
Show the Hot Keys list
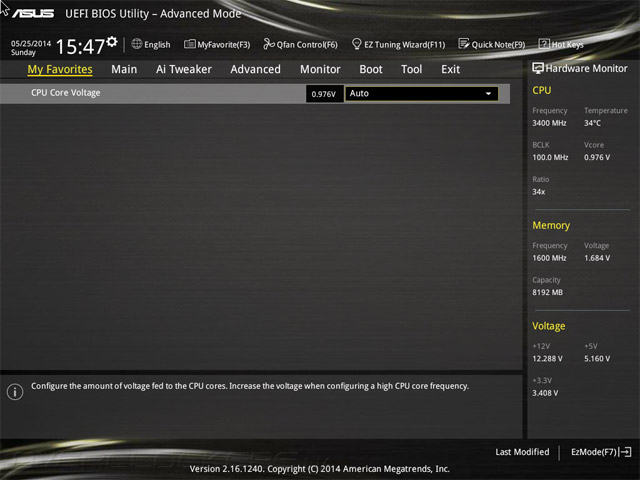click(567, 44)
